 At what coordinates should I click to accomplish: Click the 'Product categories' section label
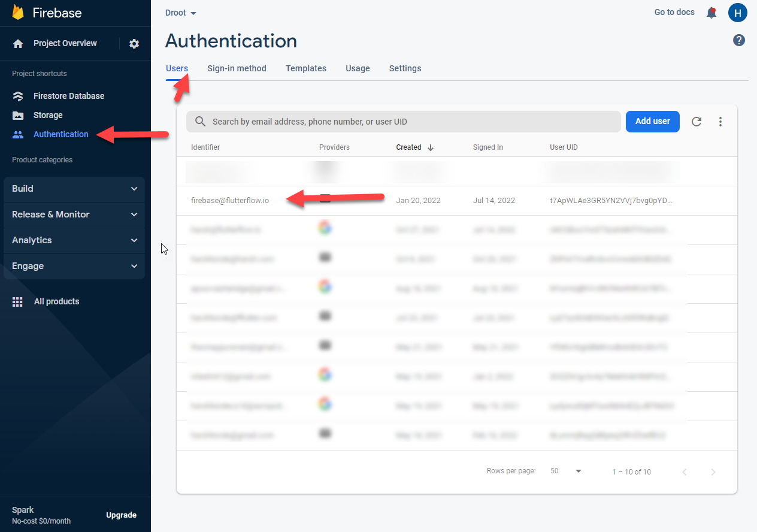42,160
